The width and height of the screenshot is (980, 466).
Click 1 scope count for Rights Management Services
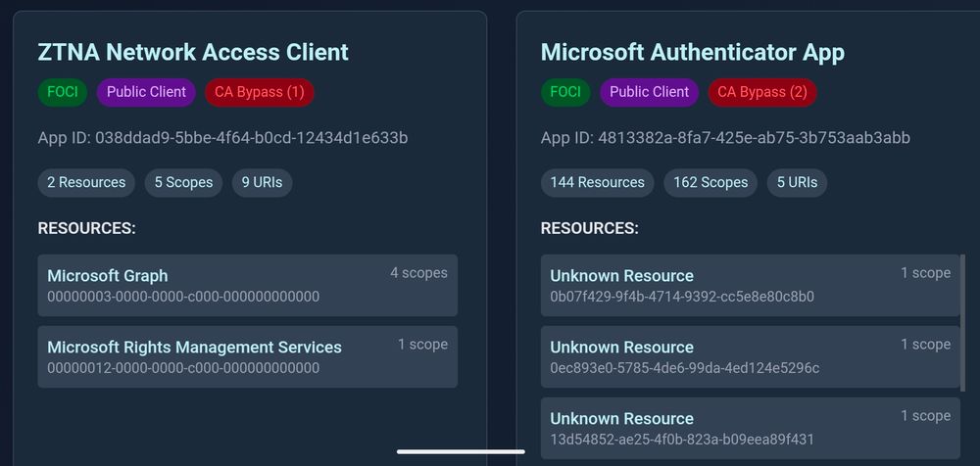423,345
